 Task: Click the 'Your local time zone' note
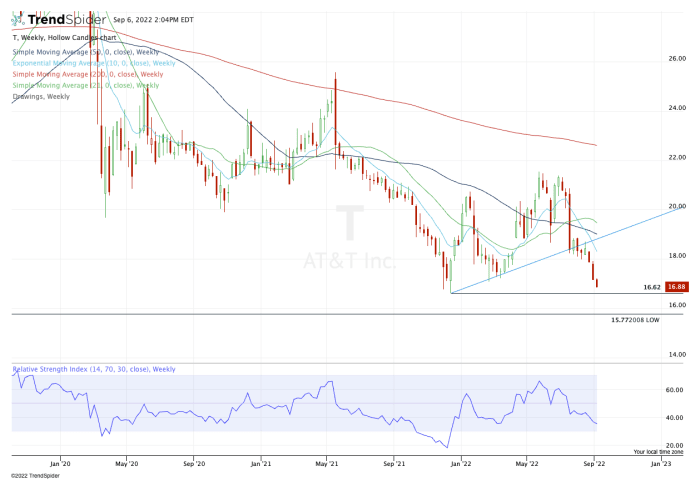658,452
